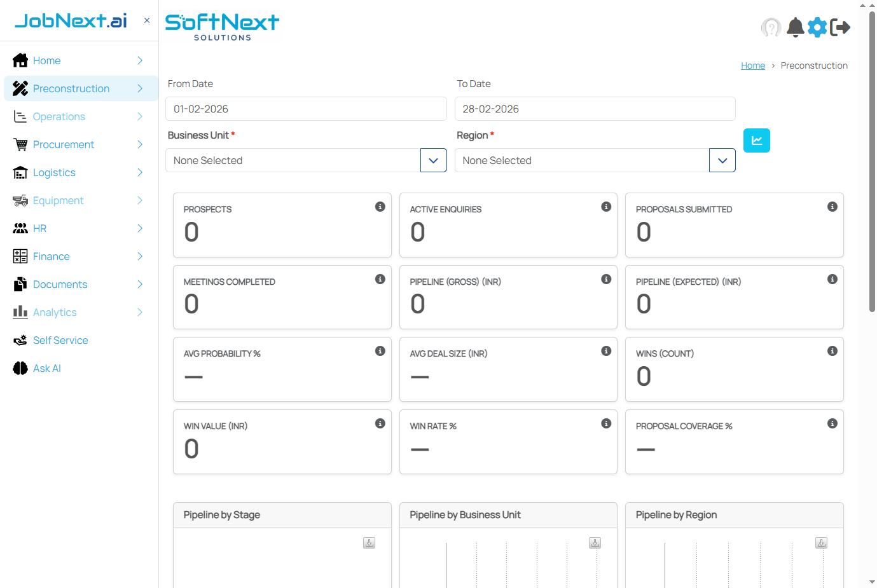877x588 pixels.
Task: Open the Procurement sidebar icon
Action: click(20, 144)
